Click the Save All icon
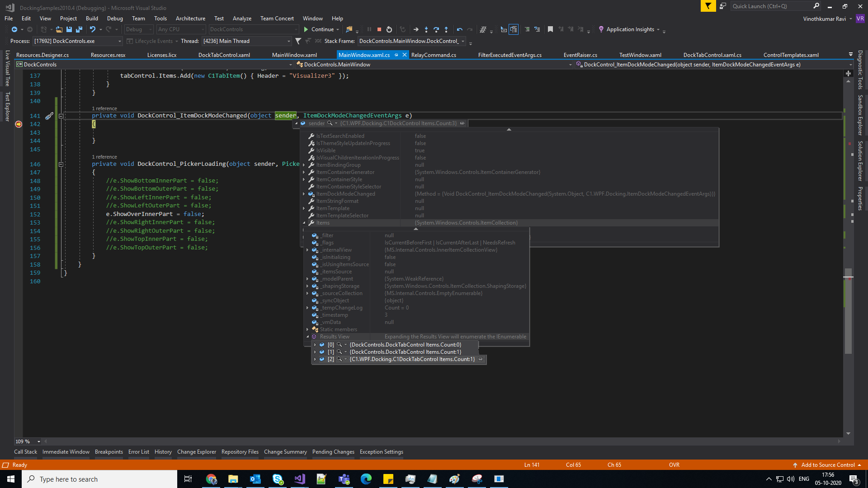868x488 pixels. click(x=79, y=29)
